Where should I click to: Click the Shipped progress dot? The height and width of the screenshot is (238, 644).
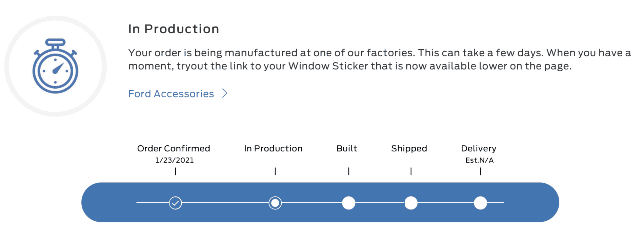411,203
